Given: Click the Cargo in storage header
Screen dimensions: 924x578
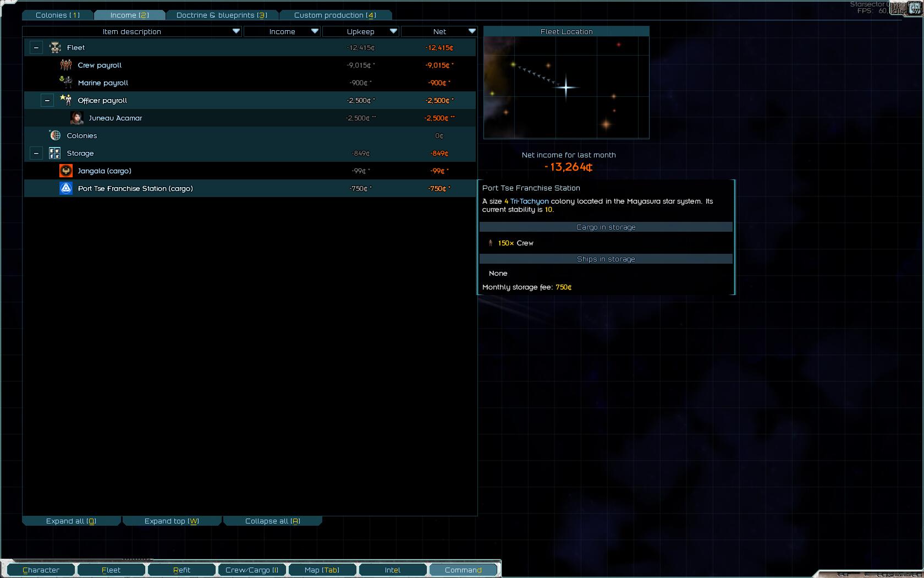Looking at the screenshot, I should coord(606,227).
